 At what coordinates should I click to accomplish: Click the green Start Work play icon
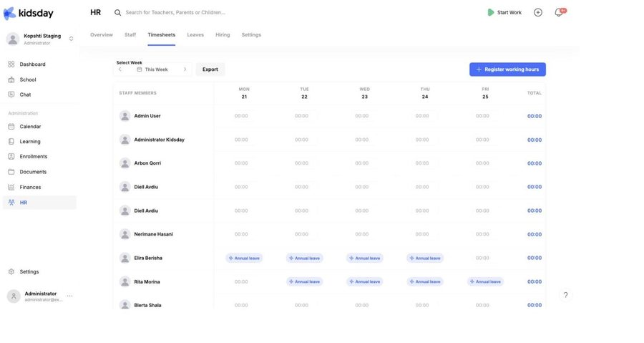490,12
